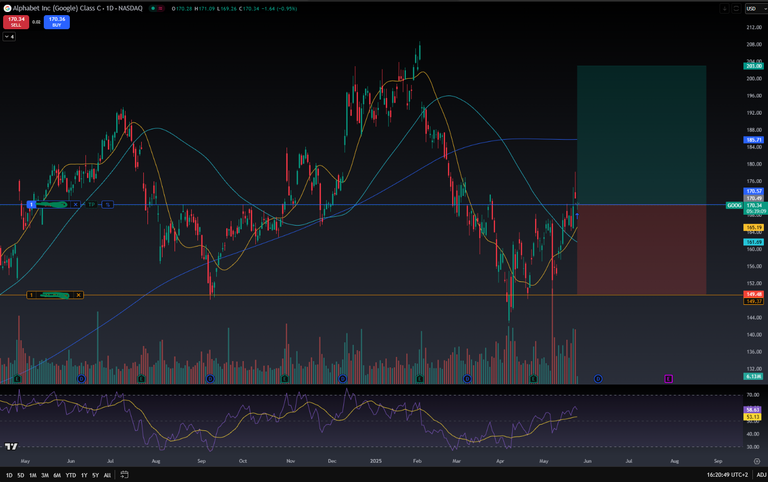Open symbol search via Alphabet Inc title
This screenshot has width=768, height=482.
77,8
